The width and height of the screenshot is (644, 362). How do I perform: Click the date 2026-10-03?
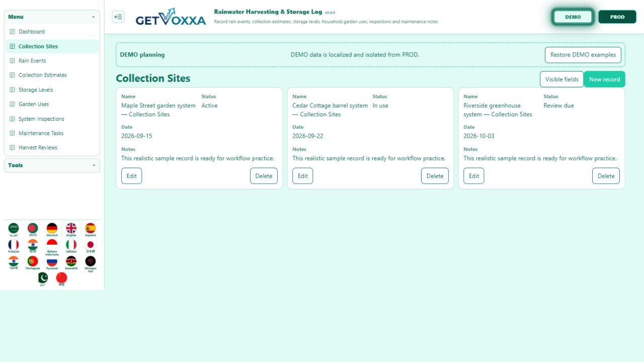click(479, 136)
